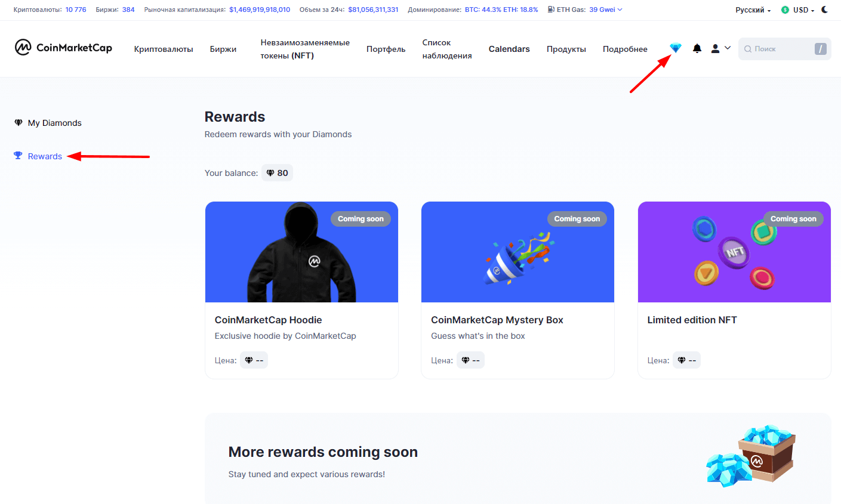Screen dimensions: 841x504
Task: Open the Криптовалюты menu
Action: pos(164,49)
